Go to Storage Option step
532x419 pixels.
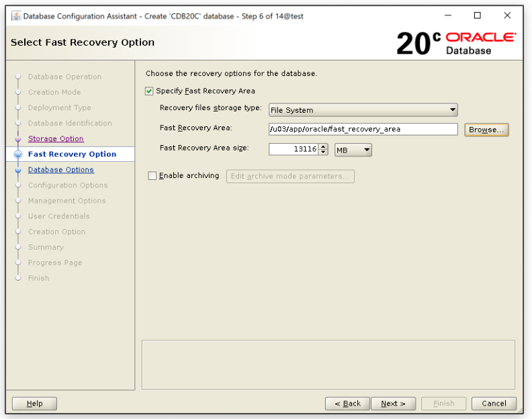56,139
